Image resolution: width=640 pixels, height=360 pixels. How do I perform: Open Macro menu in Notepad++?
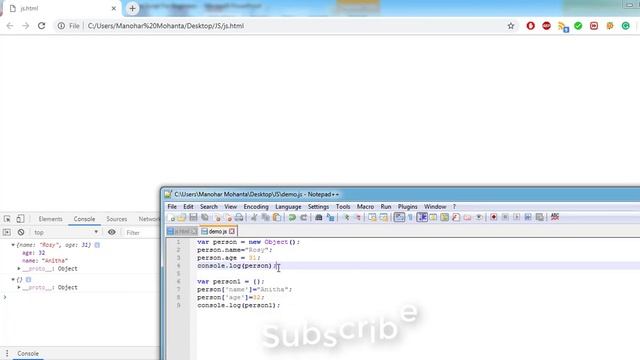pos(365,207)
